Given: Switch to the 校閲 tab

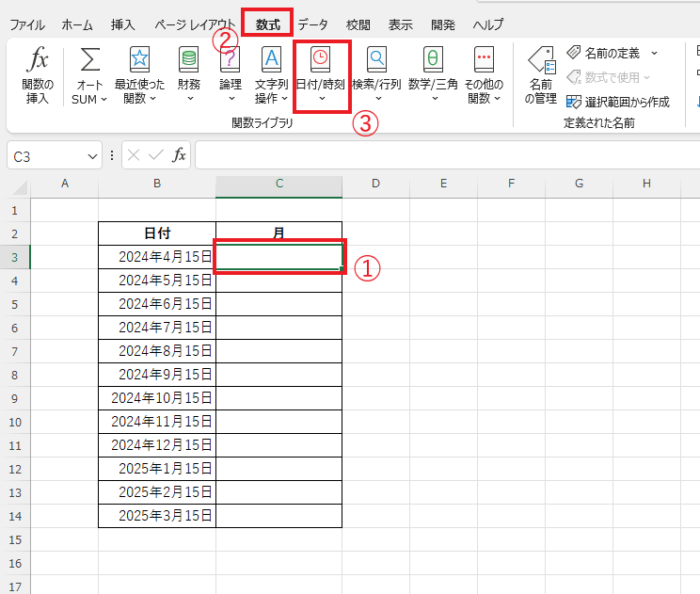Looking at the screenshot, I should pyautogui.click(x=358, y=24).
